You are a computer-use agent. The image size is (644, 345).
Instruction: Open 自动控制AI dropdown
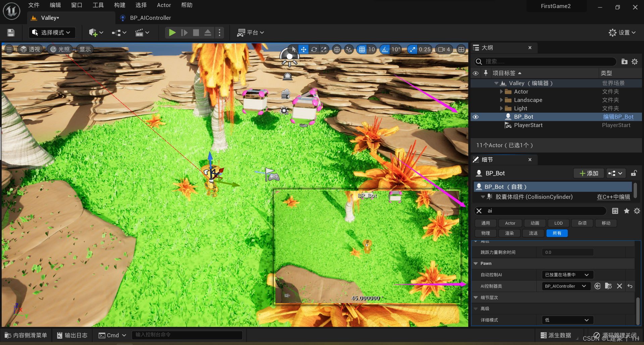(568, 275)
